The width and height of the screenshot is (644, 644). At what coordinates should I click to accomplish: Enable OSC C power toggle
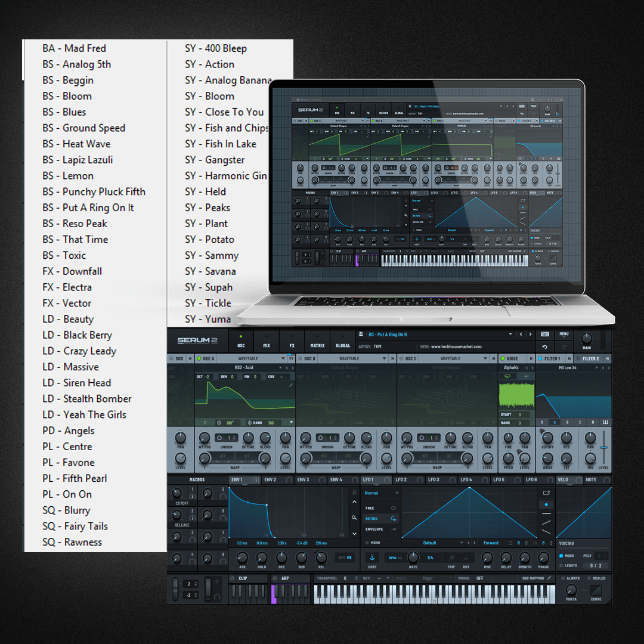pos(401,358)
